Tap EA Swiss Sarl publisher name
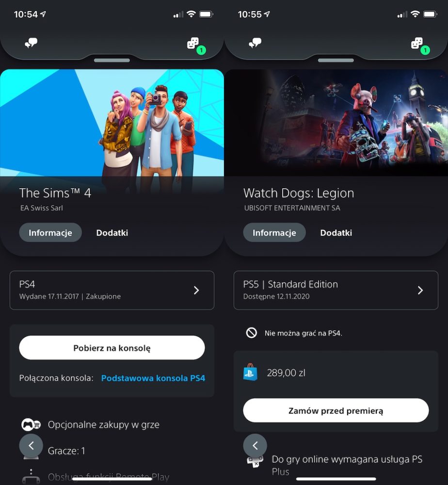This screenshot has width=448, height=485. (41, 208)
